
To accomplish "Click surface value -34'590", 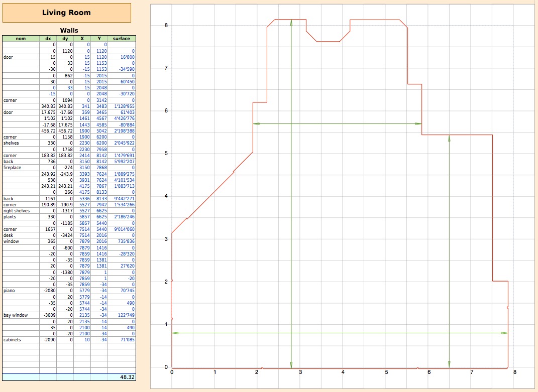I will click(x=127, y=69).
